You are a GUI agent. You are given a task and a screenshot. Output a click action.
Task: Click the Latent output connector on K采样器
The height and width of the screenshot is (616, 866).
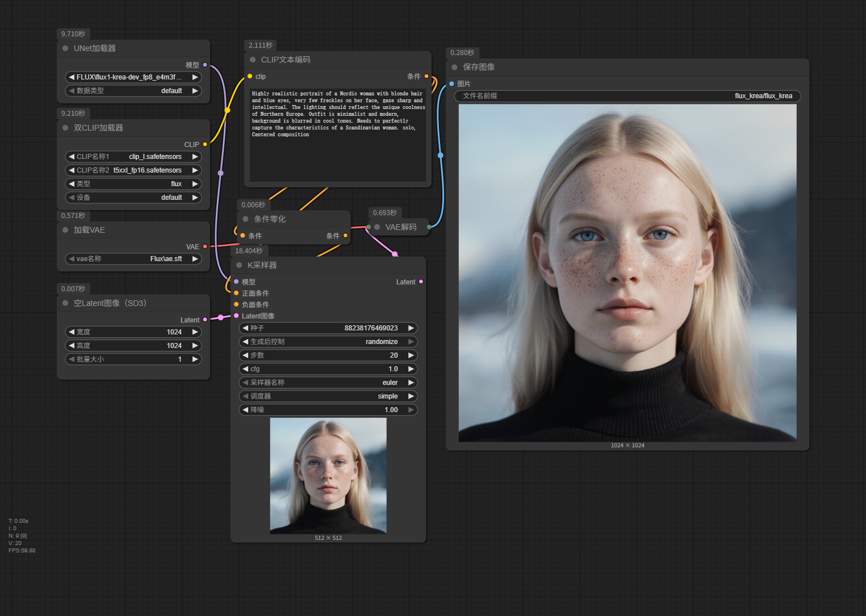pyautogui.click(x=421, y=282)
